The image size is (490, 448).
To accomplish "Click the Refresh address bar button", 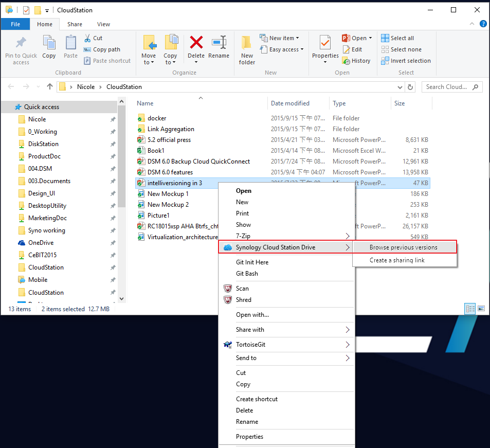I will (410, 87).
